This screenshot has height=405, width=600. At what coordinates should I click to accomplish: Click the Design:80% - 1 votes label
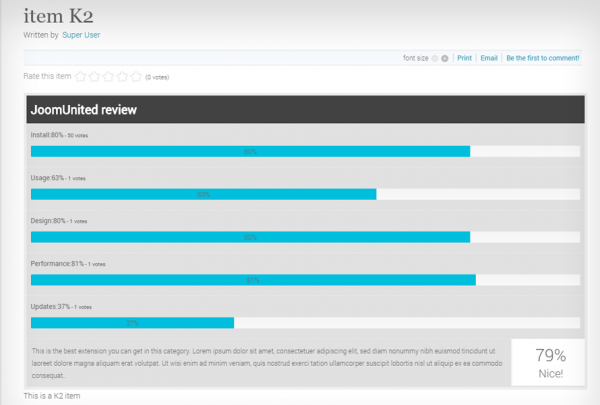click(59, 221)
